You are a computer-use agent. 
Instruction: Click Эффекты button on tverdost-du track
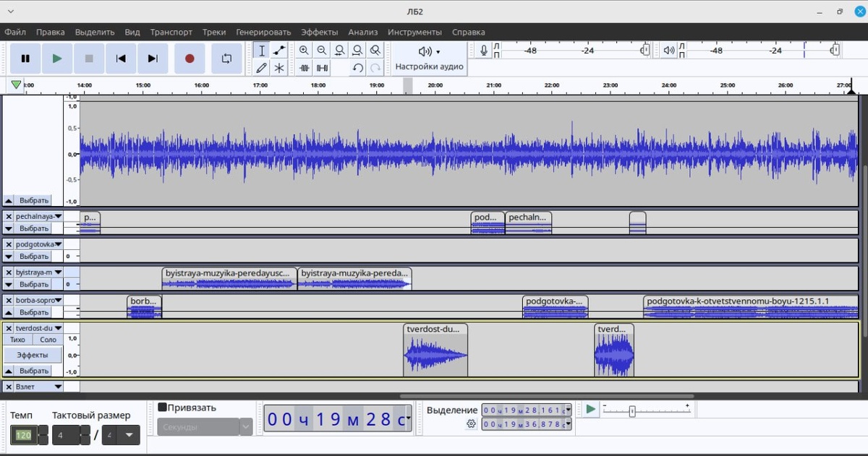point(33,355)
